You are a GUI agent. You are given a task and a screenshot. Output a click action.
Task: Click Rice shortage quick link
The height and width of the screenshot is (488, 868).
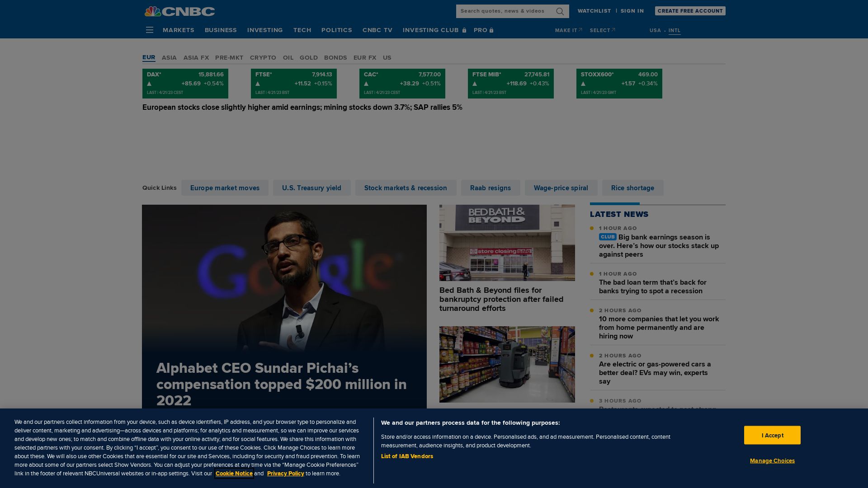(x=632, y=188)
